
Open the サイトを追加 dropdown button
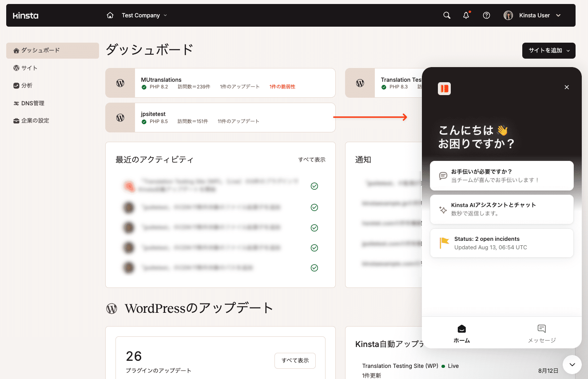click(x=549, y=51)
